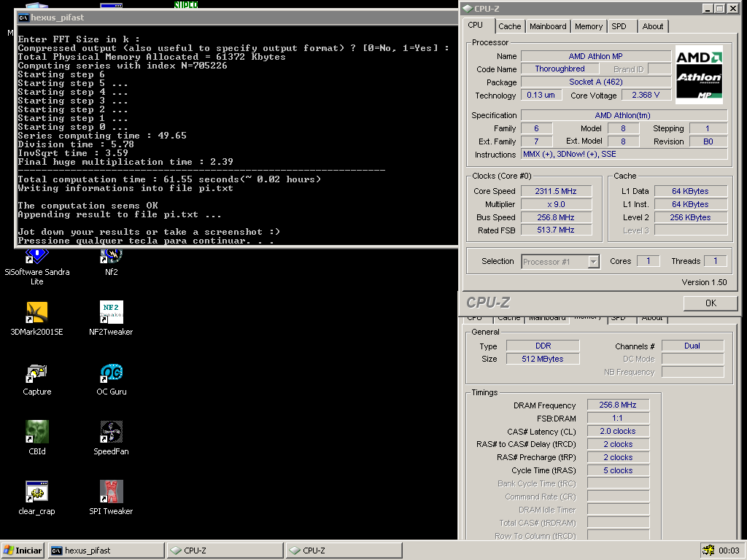Click the Level 2 256 KBytes field

(x=690, y=217)
